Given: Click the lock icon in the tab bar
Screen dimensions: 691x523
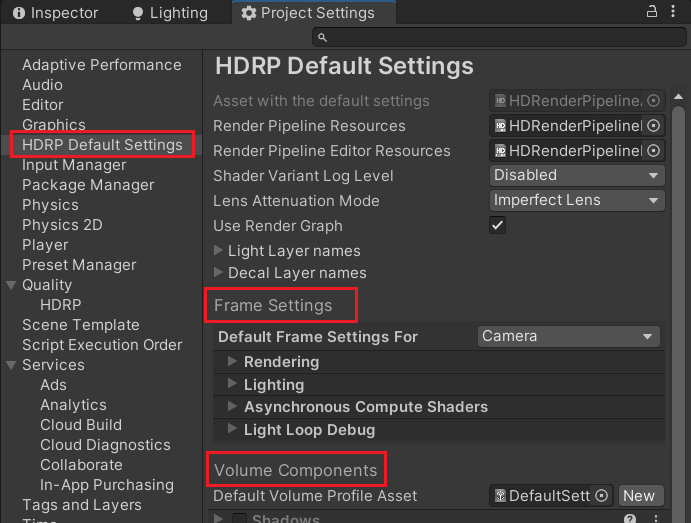Looking at the screenshot, I should (x=652, y=11).
